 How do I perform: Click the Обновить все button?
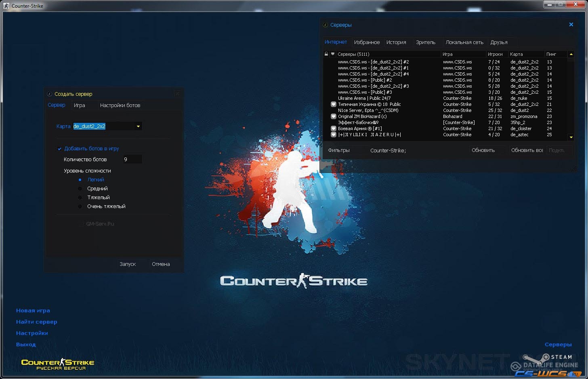pyautogui.click(x=527, y=150)
